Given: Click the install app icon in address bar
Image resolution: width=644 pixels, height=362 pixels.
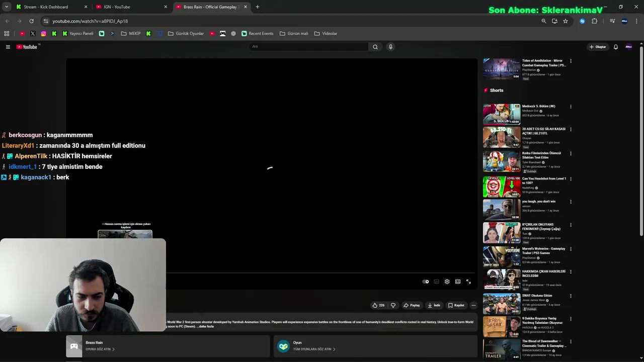Looking at the screenshot, I should (x=554, y=21).
